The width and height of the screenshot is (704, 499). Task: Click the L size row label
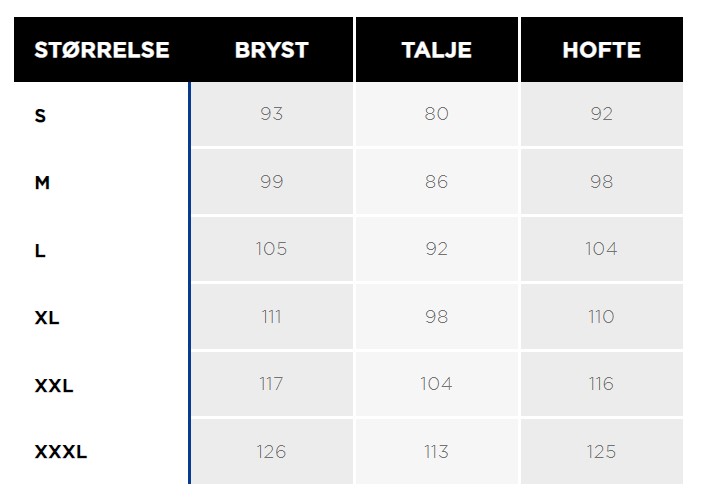click(x=40, y=251)
